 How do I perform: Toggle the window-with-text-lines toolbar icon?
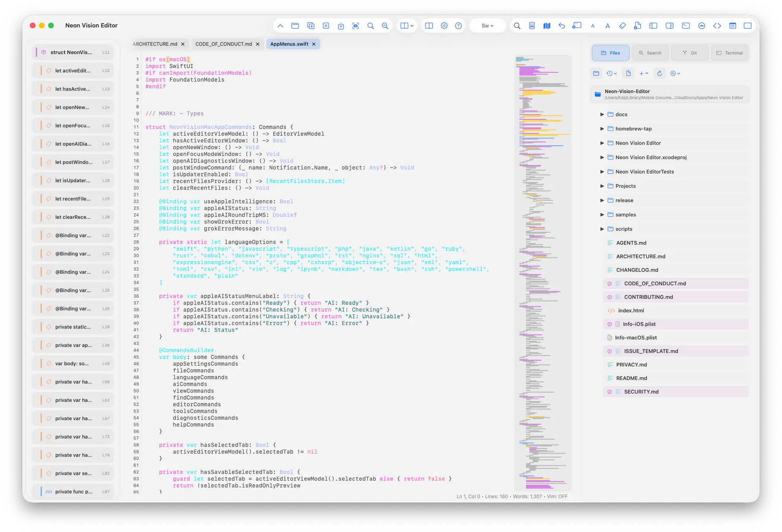point(732,26)
